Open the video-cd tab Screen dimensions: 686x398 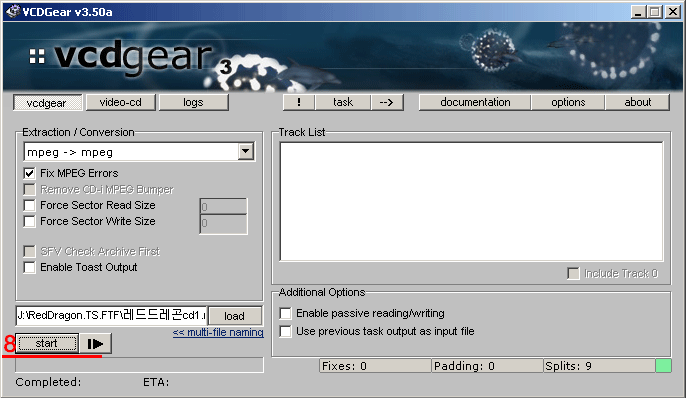(121, 102)
